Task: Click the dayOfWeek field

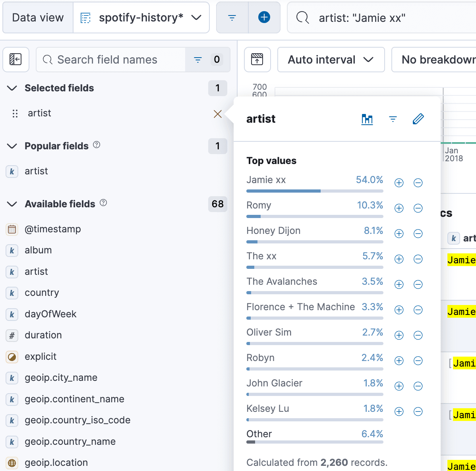Action: click(x=50, y=314)
